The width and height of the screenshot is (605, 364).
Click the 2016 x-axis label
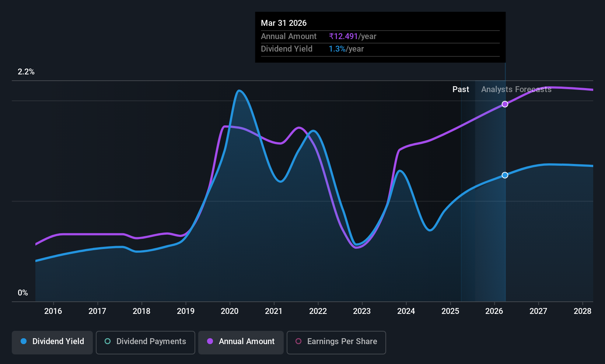pyautogui.click(x=53, y=311)
